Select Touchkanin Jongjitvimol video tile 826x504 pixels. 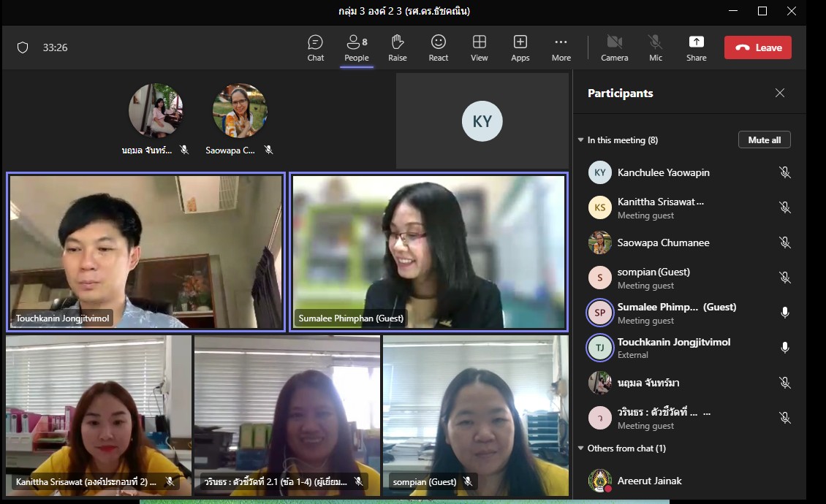coord(145,252)
